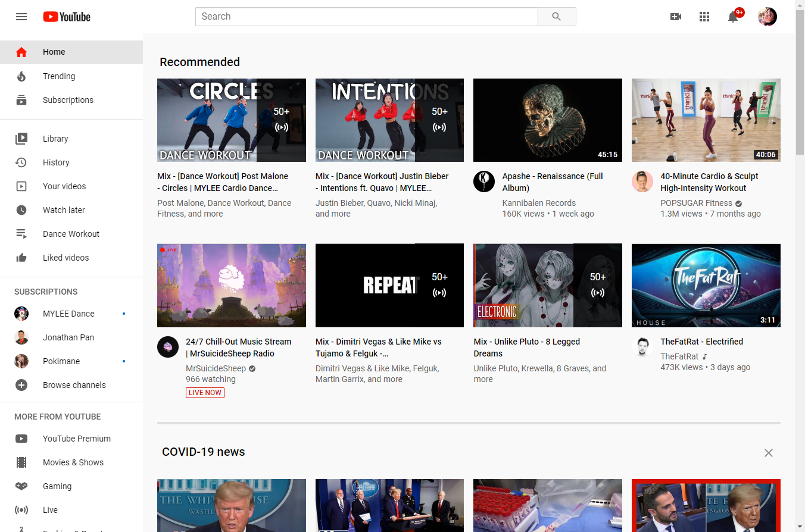Image resolution: width=805 pixels, height=532 pixels.
Task: Click MrSuicideSheep channel avatar
Action: (168, 347)
